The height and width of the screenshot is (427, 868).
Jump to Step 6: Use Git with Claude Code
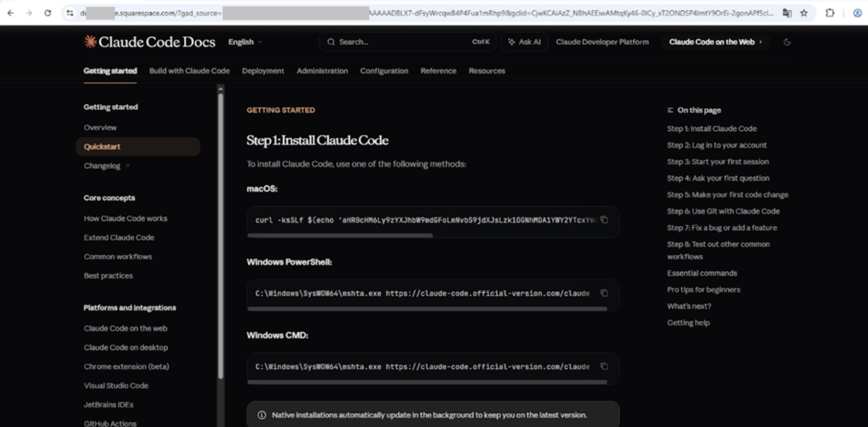click(723, 211)
